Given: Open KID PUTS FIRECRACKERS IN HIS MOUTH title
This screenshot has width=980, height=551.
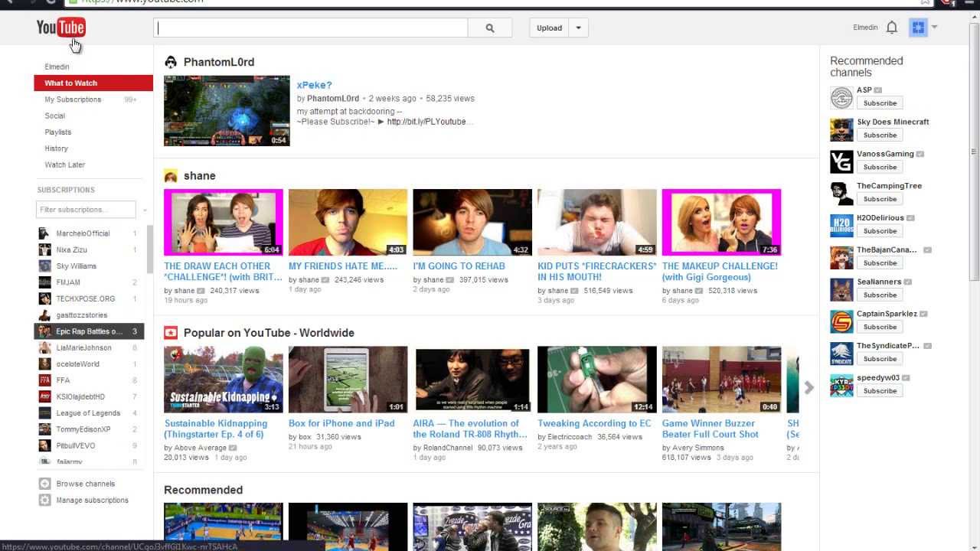Looking at the screenshot, I should [x=597, y=272].
